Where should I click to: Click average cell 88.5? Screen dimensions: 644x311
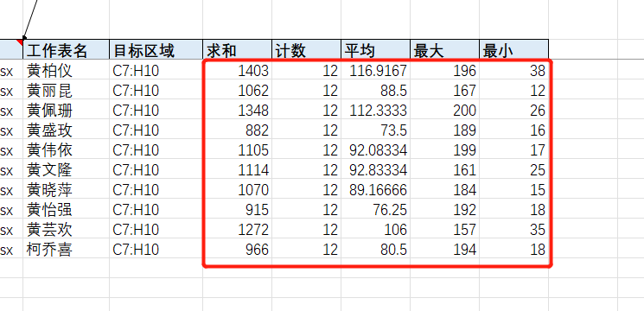(375, 90)
